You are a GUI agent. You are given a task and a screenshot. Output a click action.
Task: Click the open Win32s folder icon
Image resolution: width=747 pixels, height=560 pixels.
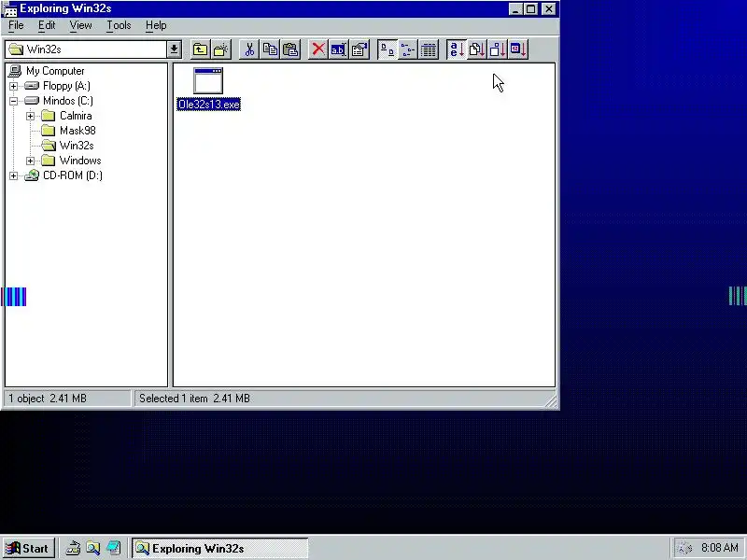coord(49,146)
